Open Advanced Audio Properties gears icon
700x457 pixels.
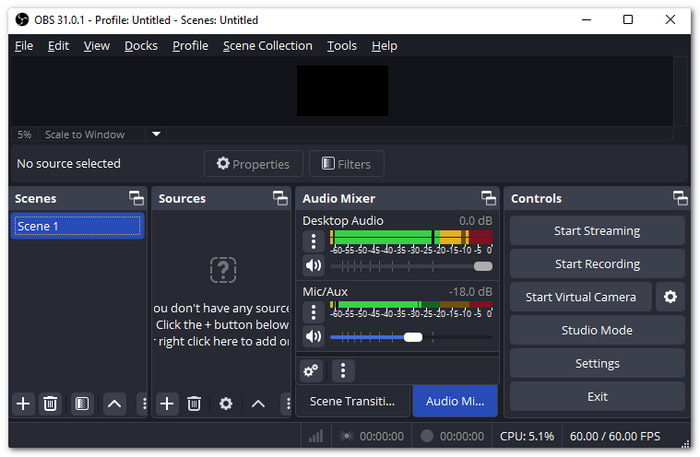coord(311,370)
